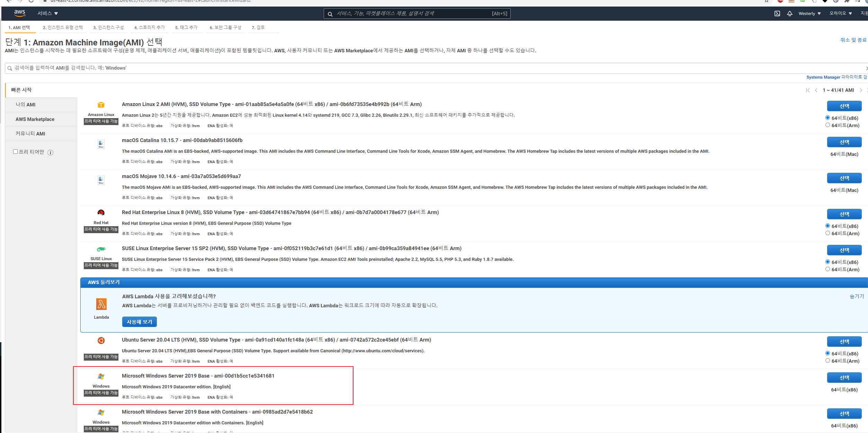The height and width of the screenshot is (433, 868).
Task: Click the browser reload icon
Action: [x=31, y=1]
